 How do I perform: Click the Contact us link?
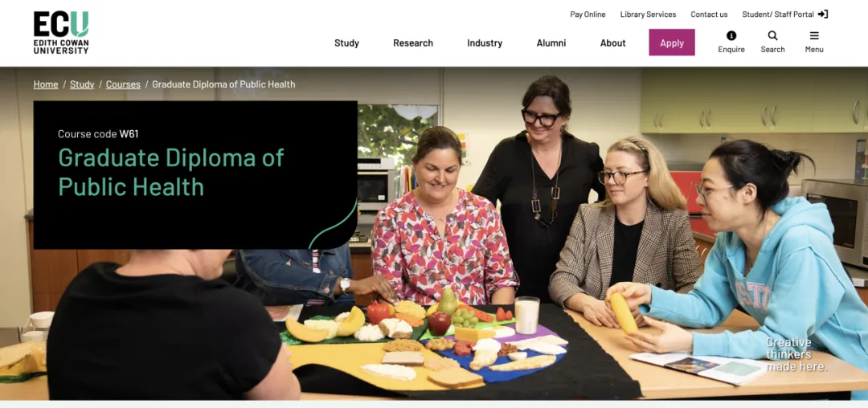pyautogui.click(x=709, y=14)
